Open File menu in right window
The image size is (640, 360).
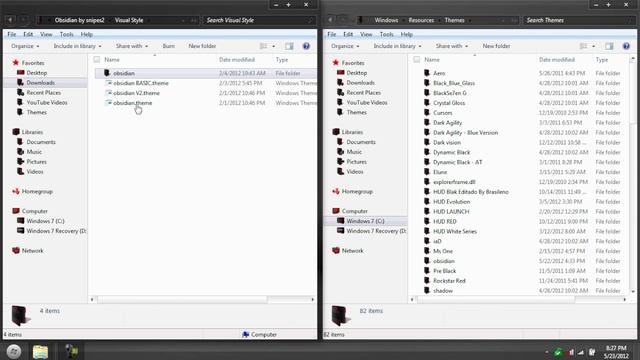click(x=331, y=34)
